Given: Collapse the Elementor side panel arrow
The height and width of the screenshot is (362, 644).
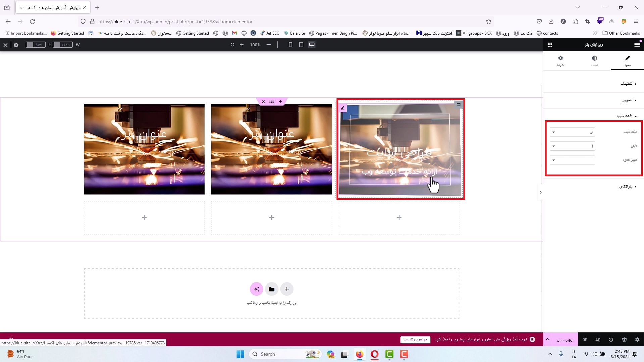Looking at the screenshot, I should pyautogui.click(x=541, y=192).
